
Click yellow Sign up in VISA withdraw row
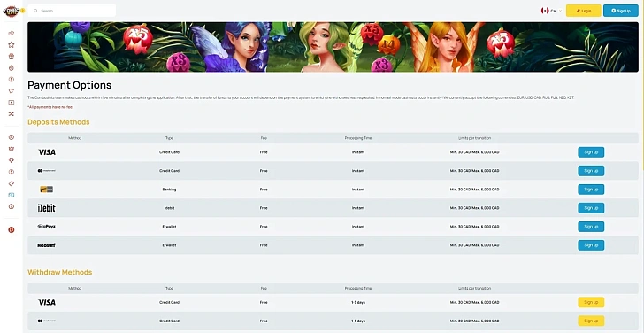(x=591, y=302)
